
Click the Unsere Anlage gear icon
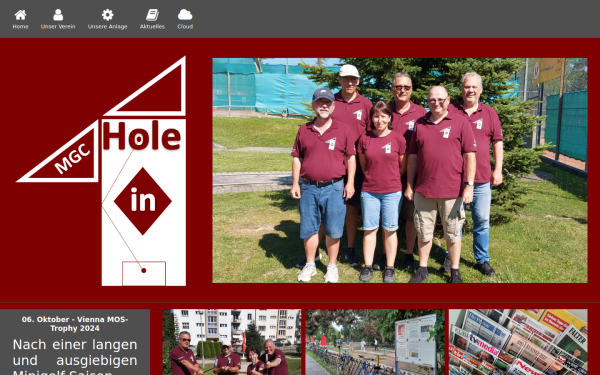tap(108, 15)
